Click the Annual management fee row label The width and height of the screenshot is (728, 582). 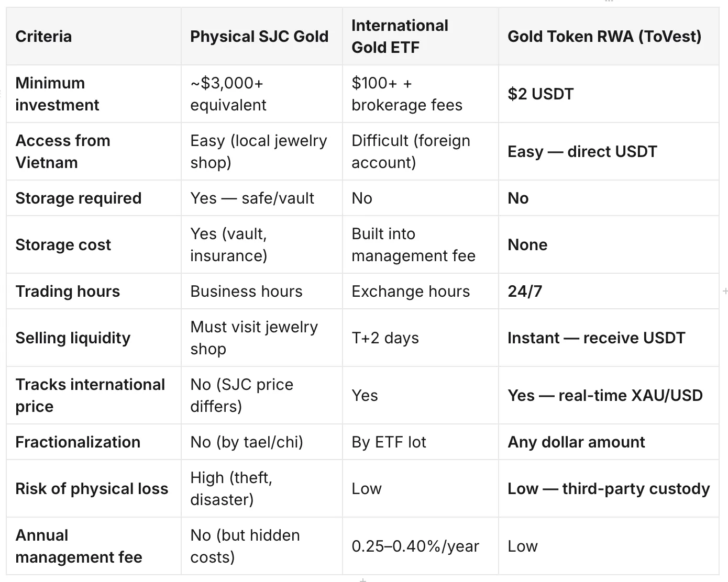94,546
